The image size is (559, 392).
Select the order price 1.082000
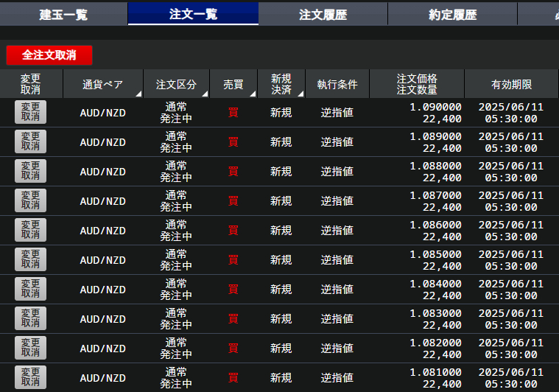tap(436, 343)
